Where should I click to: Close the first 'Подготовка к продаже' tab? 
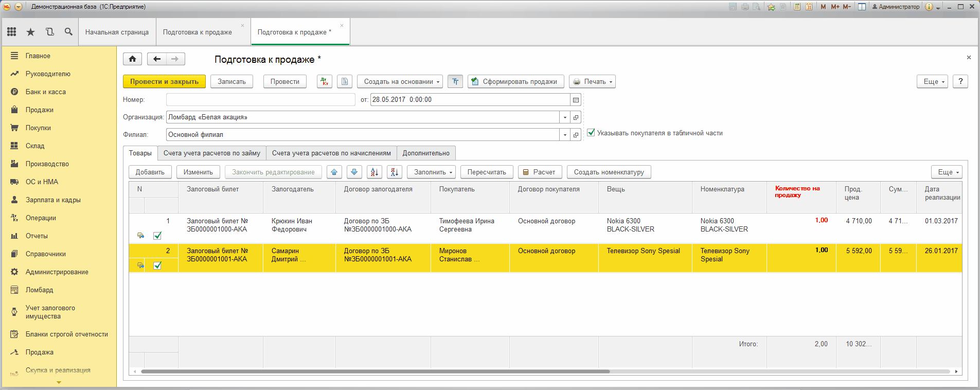(243, 26)
